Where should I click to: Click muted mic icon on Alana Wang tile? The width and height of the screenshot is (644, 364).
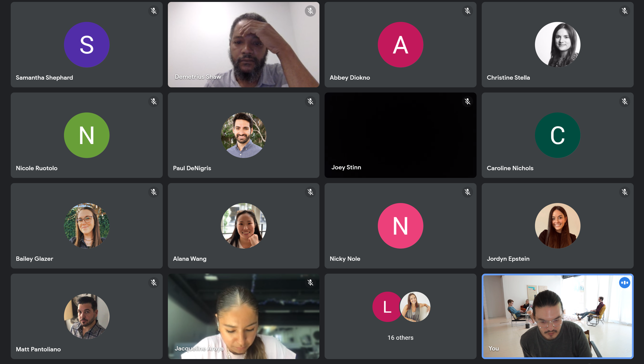310,192
